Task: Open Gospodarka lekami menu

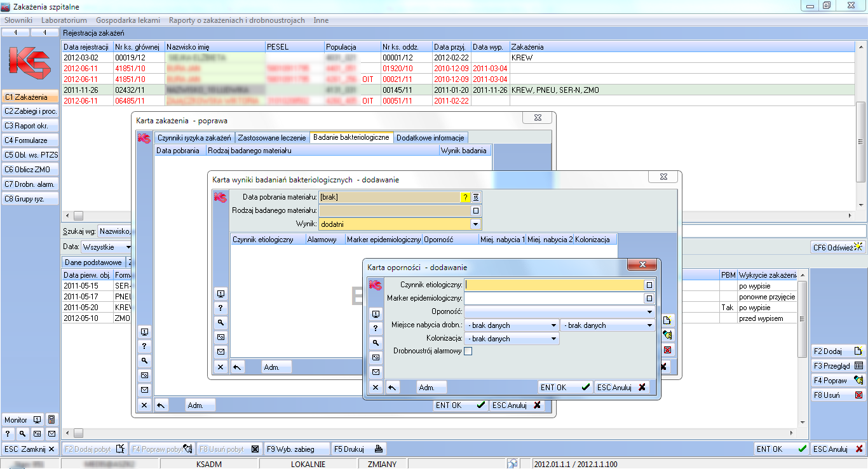Action: coord(128,20)
